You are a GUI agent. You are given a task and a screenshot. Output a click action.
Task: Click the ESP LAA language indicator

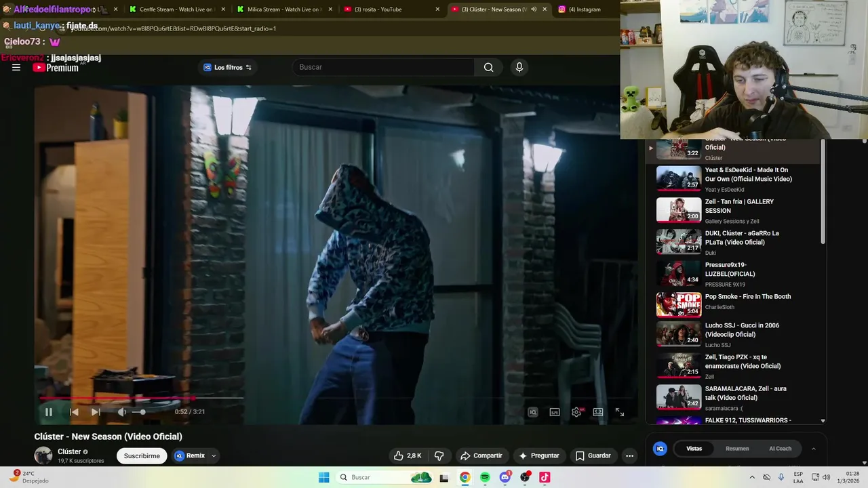point(798,477)
